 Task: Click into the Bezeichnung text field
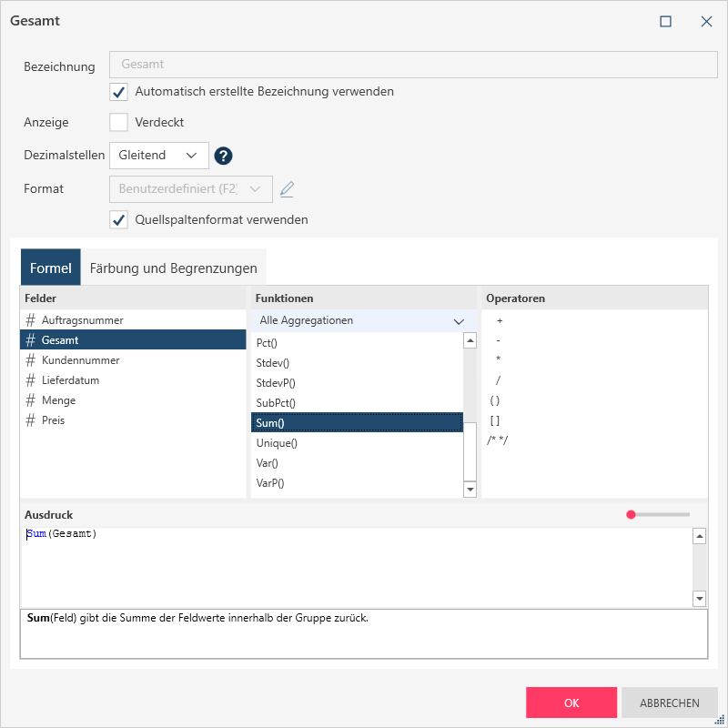(x=413, y=65)
